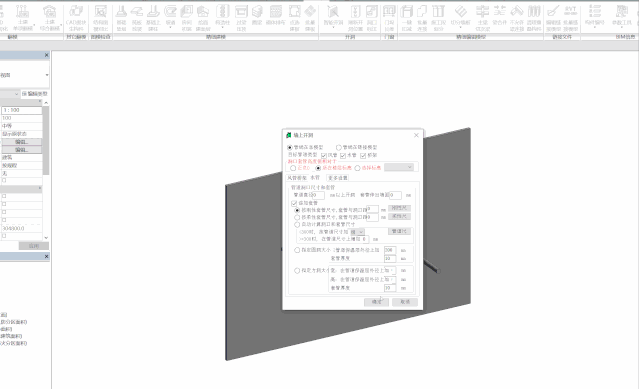Close the Properties panel with its X
Screen dimensions: 639x389
pos(46,55)
